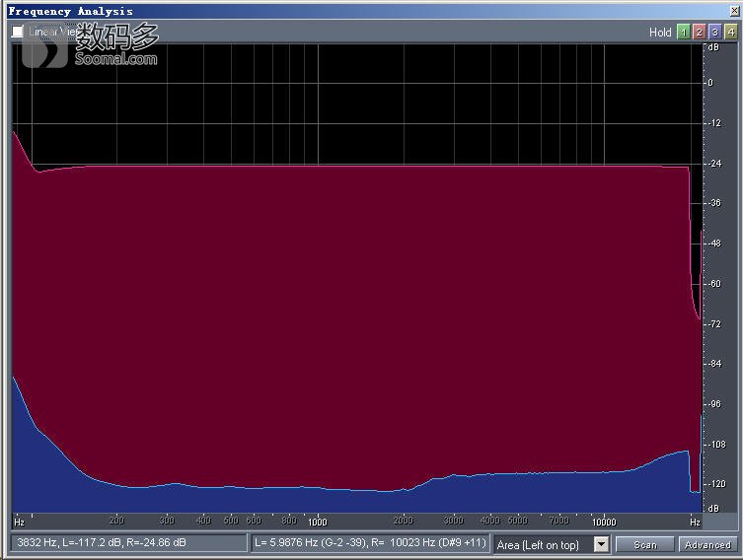Click the 2000 Hz axis label

click(x=404, y=521)
